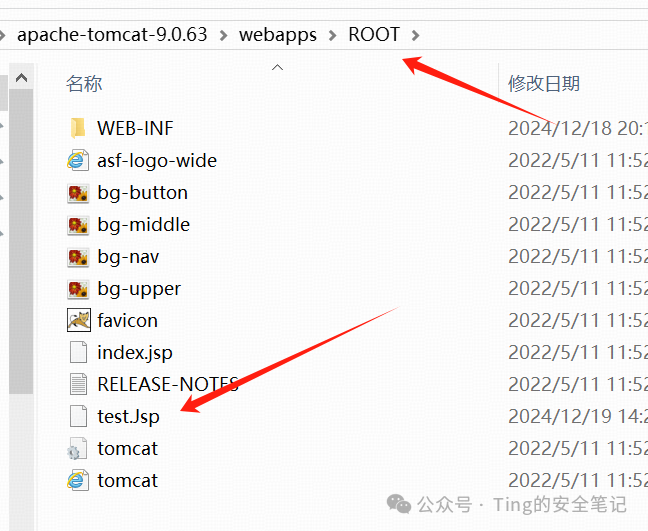Click the favicon Tomcat cat icon
This screenshot has width=648, height=531.
[79, 320]
